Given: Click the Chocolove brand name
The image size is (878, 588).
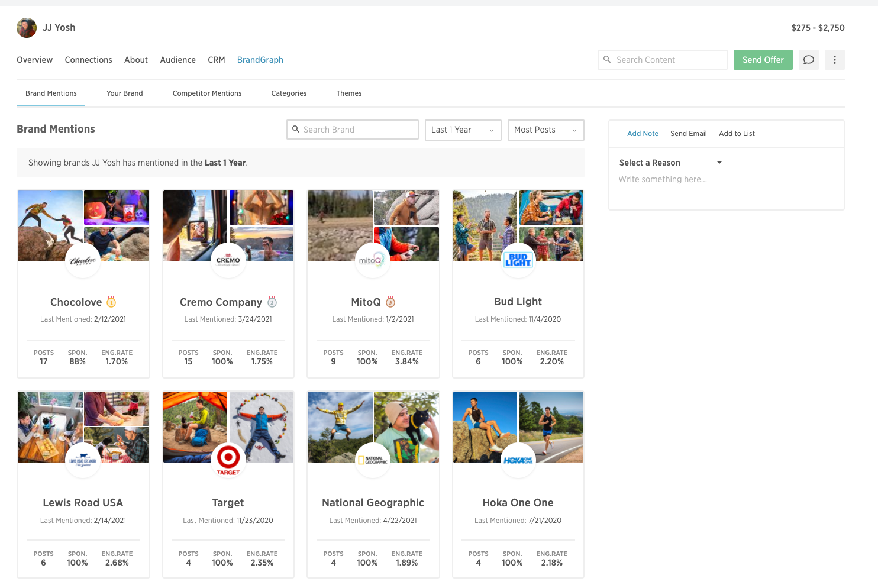Looking at the screenshot, I should click(76, 302).
